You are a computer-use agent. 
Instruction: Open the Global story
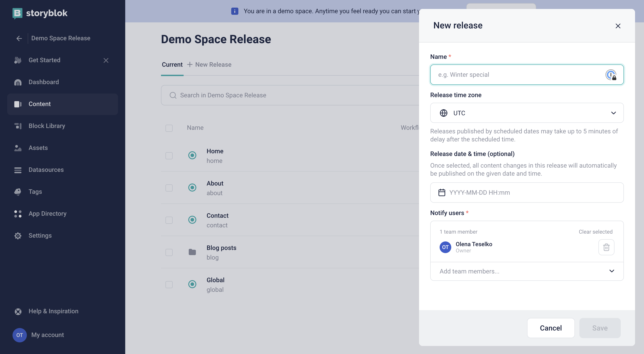coord(216,280)
